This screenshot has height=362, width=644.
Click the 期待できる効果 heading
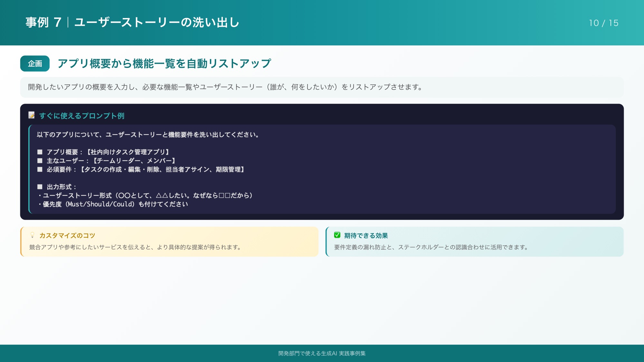pos(366,235)
